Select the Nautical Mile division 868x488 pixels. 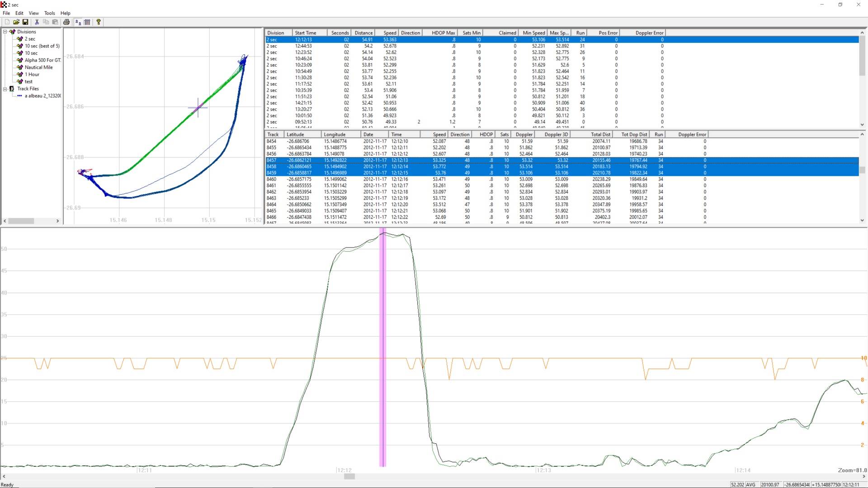(x=38, y=67)
